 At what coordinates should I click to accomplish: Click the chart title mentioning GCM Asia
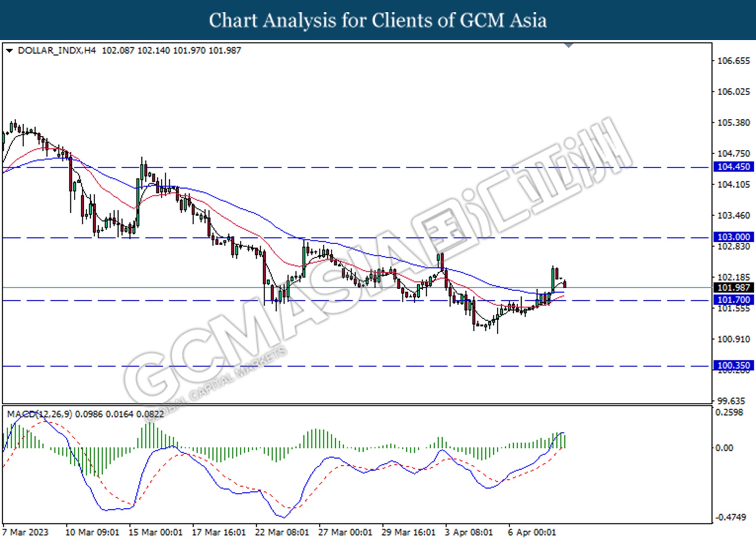(x=378, y=20)
